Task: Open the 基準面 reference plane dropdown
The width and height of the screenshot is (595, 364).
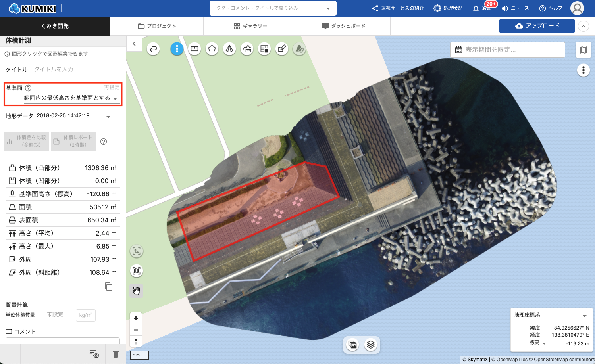Action: tap(71, 98)
